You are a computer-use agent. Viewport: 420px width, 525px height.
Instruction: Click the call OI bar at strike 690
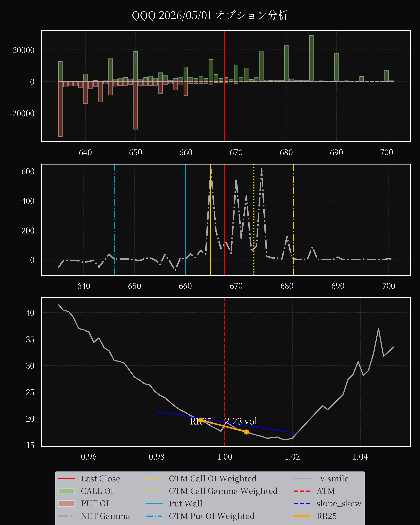(337, 67)
